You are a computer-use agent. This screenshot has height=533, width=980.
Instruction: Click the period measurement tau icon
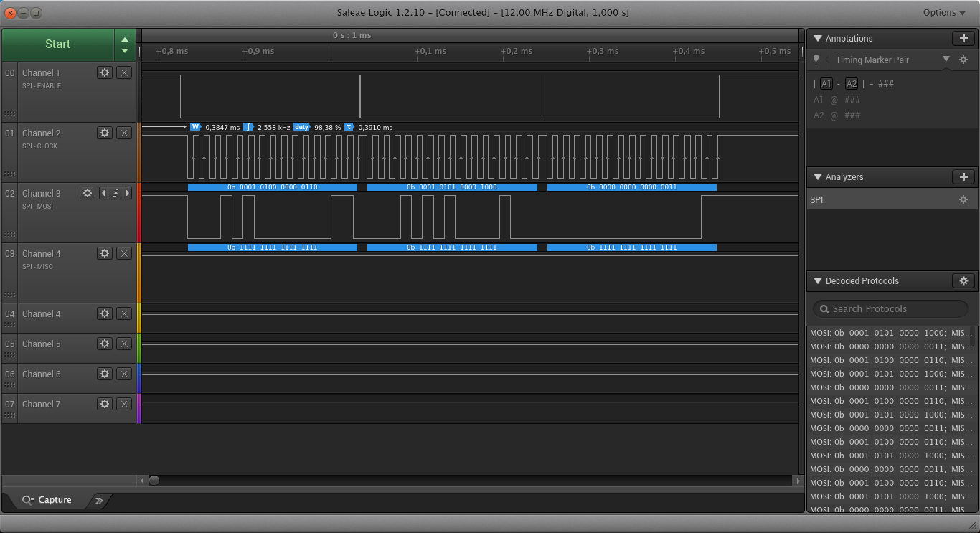349,127
